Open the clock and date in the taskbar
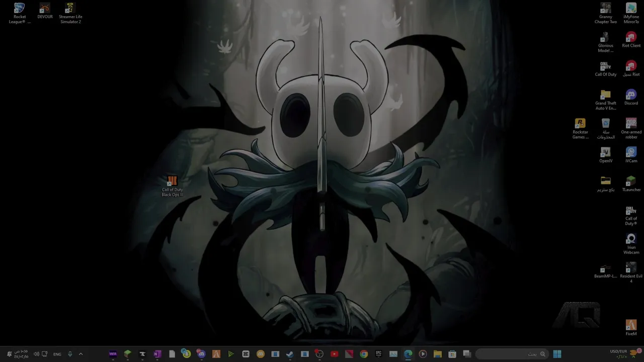 pos(21,354)
